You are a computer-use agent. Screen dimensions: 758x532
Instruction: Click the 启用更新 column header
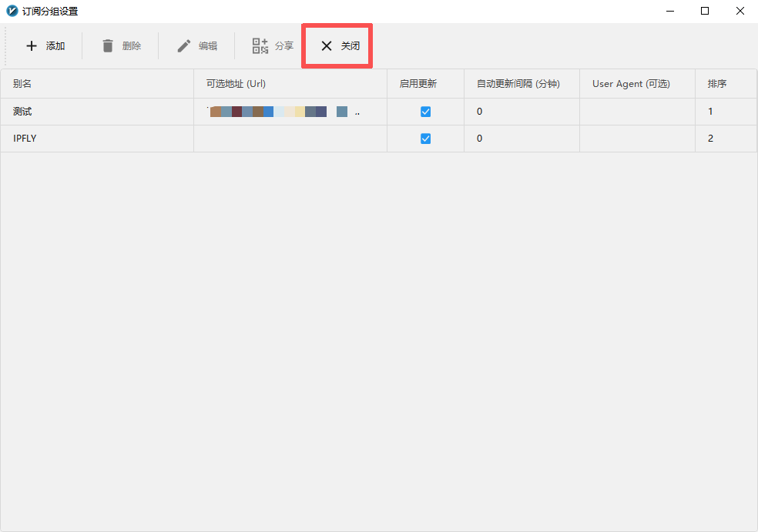[418, 84]
